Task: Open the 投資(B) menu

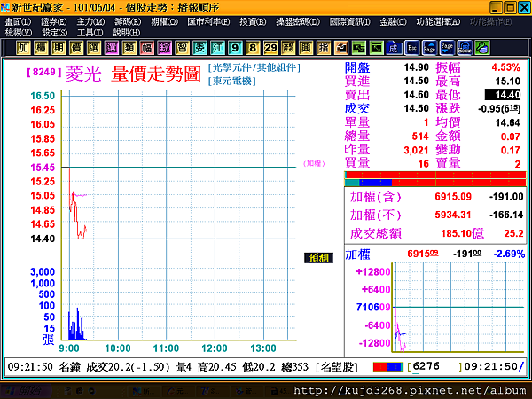Action: 253,22
